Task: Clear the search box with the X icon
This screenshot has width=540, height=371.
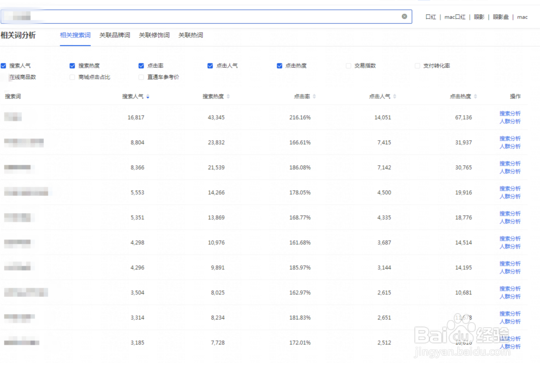Action: tap(404, 16)
